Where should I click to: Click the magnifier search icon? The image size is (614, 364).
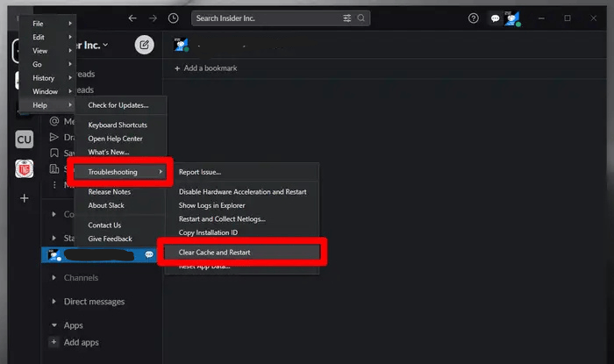pos(361,18)
